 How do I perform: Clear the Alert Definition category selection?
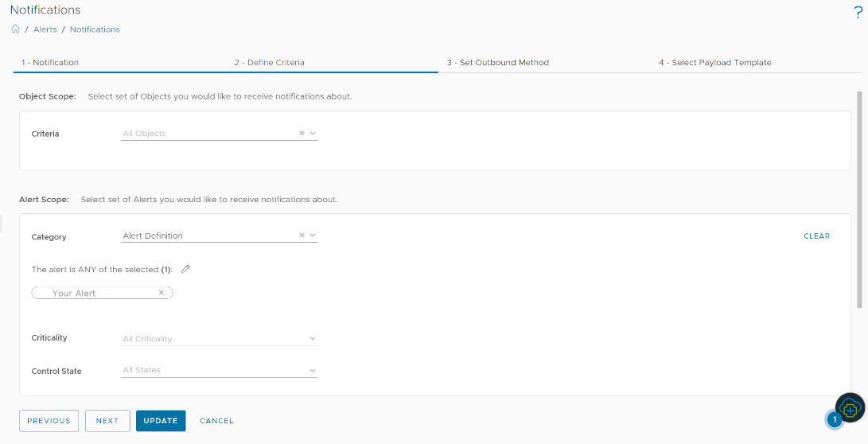pyautogui.click(x=302, y=236)
